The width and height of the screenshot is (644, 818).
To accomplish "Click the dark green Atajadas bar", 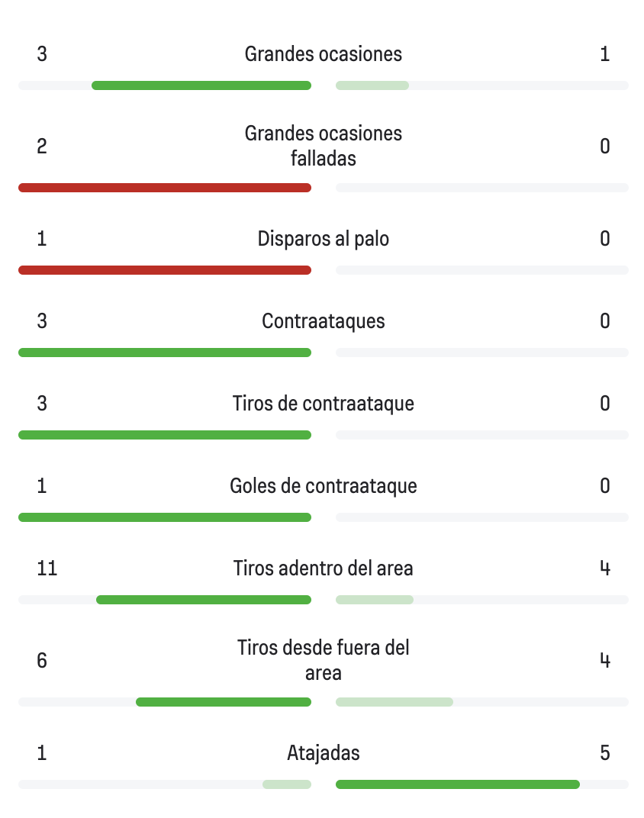I will [458, 784].
